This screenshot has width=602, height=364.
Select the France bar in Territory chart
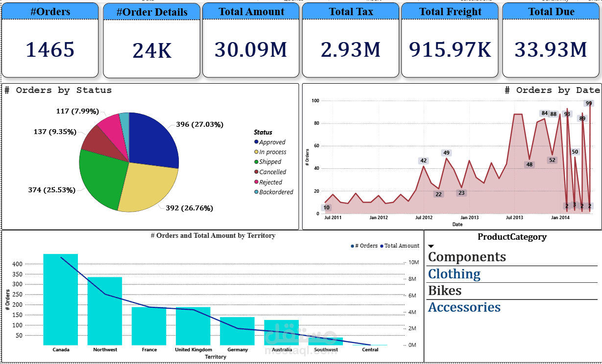coord(149,326)
